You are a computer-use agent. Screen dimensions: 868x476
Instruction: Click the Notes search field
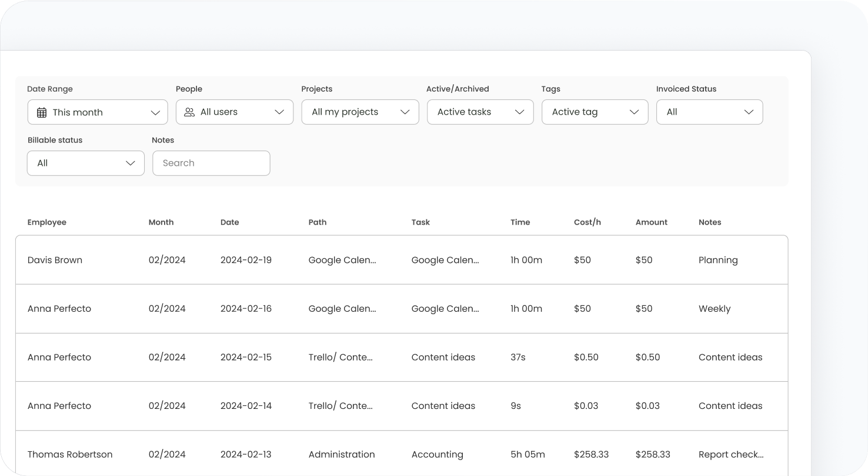211,163
